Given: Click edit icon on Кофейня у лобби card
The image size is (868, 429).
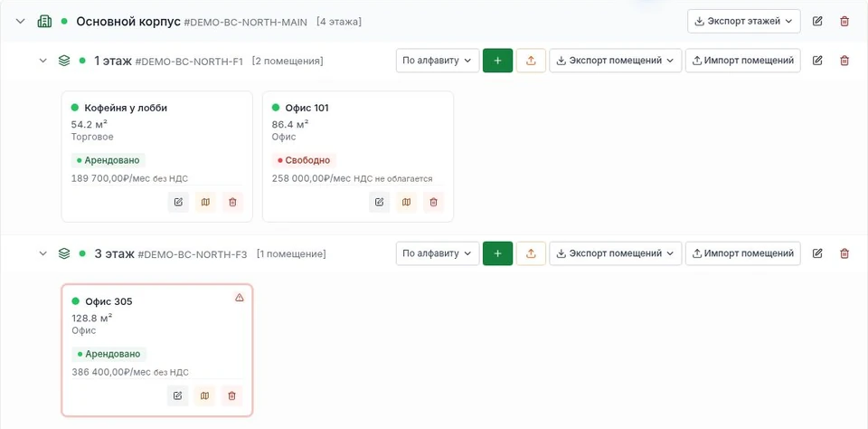Looking at the screenshot, I should click(x=178, y=203).
